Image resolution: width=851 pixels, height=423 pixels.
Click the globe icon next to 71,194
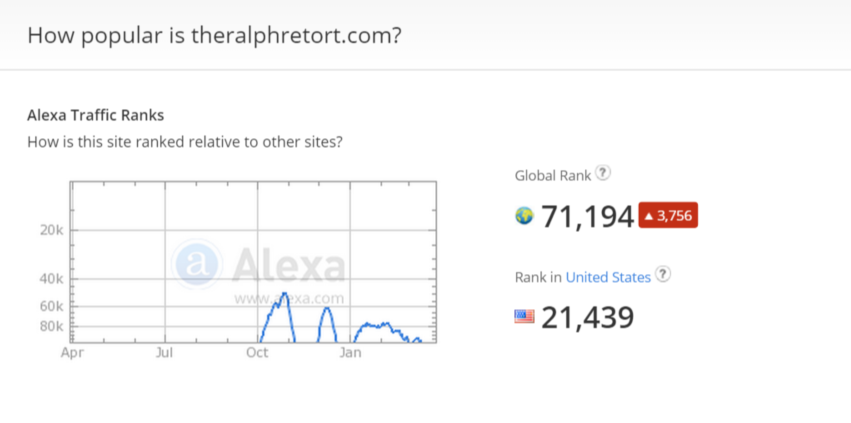coord(524,216)
